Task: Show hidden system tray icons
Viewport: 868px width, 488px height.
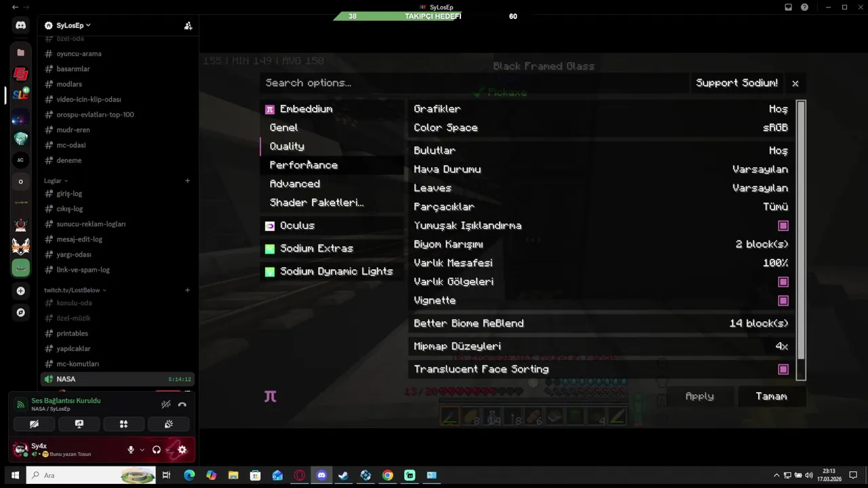Action: coord(776,475)
